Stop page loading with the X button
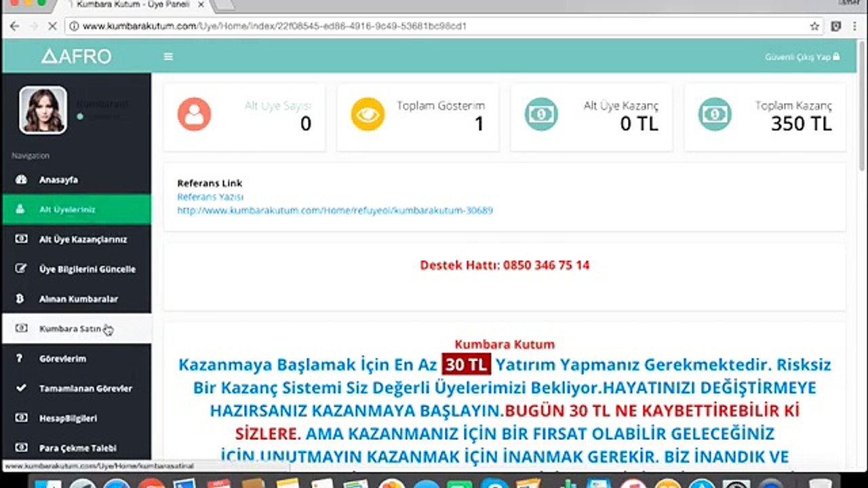 (x=53, y=26)
